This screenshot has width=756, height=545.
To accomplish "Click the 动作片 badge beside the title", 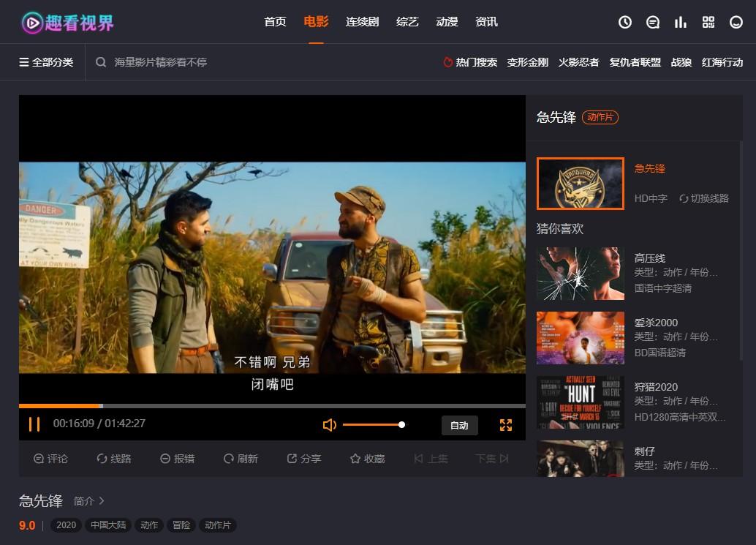I will click(600, 117).
